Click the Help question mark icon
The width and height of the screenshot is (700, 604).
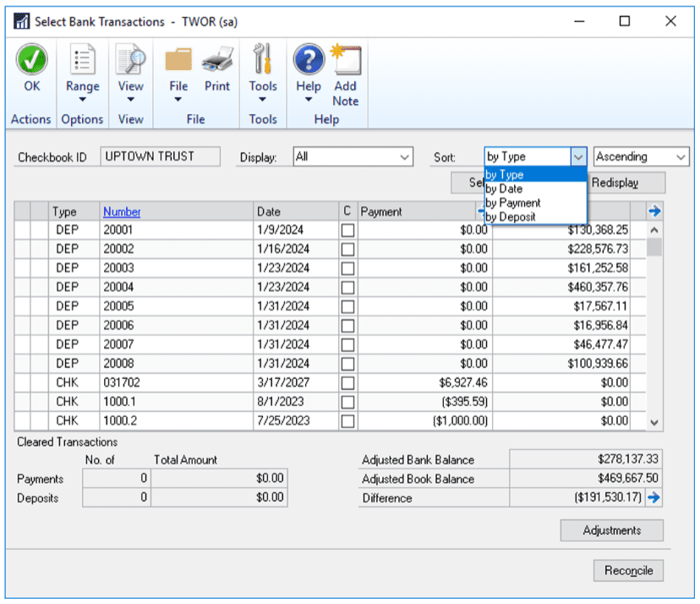click(x=309, y=61)
